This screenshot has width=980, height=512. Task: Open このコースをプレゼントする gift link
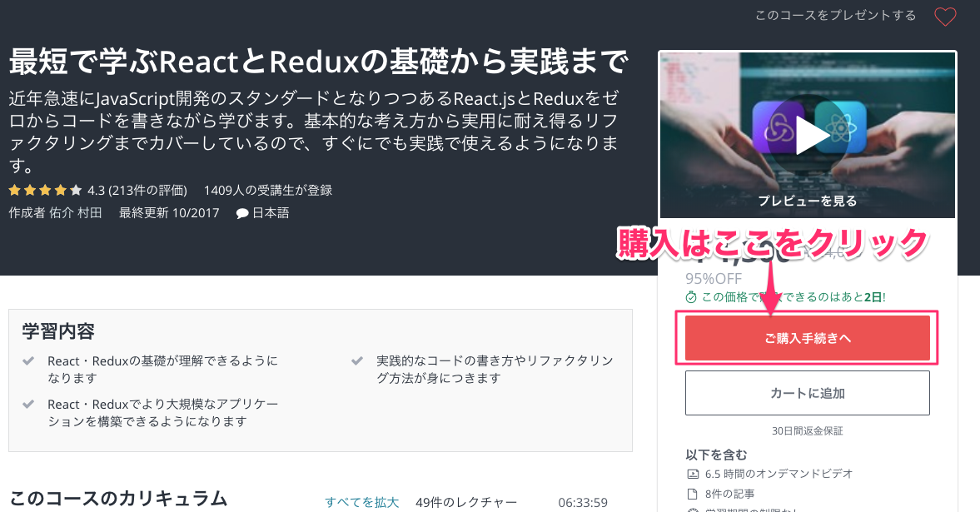(836, 16)
